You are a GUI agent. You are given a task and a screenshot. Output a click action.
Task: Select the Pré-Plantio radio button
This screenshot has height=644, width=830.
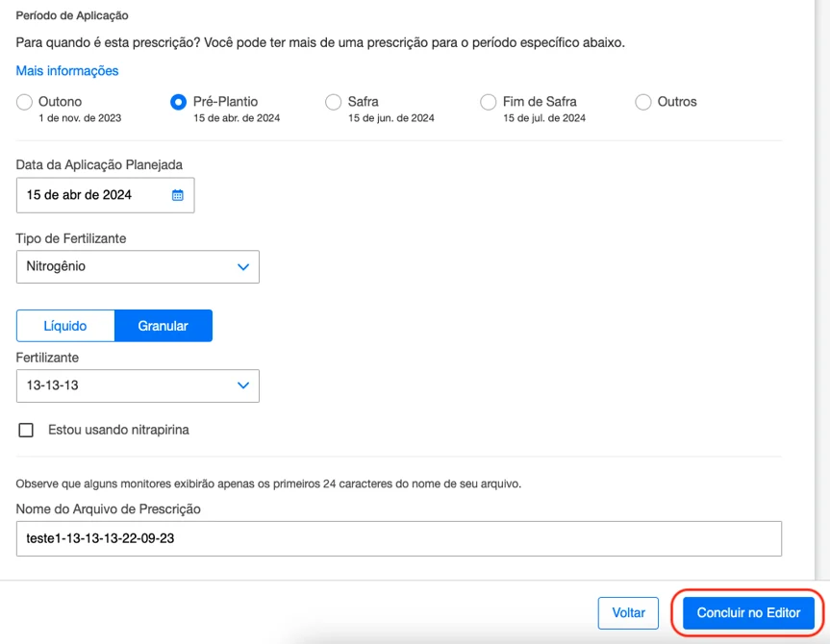[178, 102]
